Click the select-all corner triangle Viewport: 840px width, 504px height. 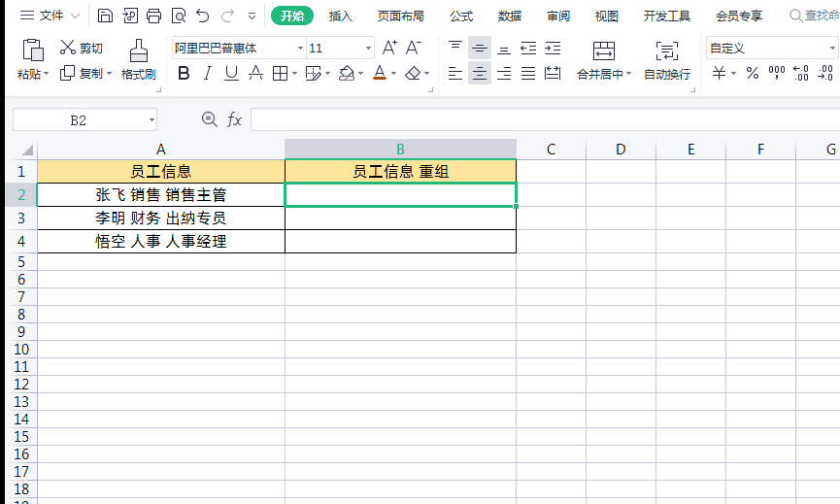point(26,150)
